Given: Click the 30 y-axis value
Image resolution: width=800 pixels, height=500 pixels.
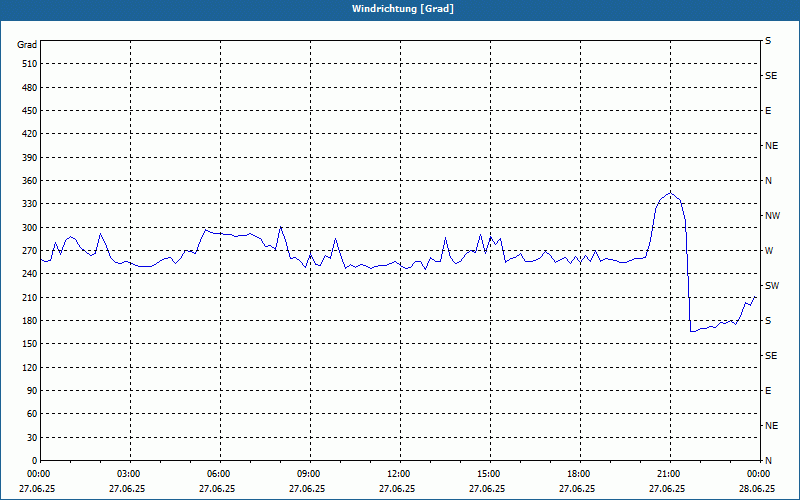Looking at the screenshot, I should point(32,438).
